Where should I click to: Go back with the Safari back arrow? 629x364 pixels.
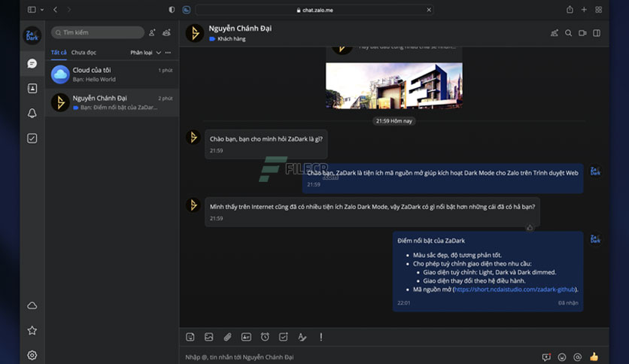coord(56,10)
